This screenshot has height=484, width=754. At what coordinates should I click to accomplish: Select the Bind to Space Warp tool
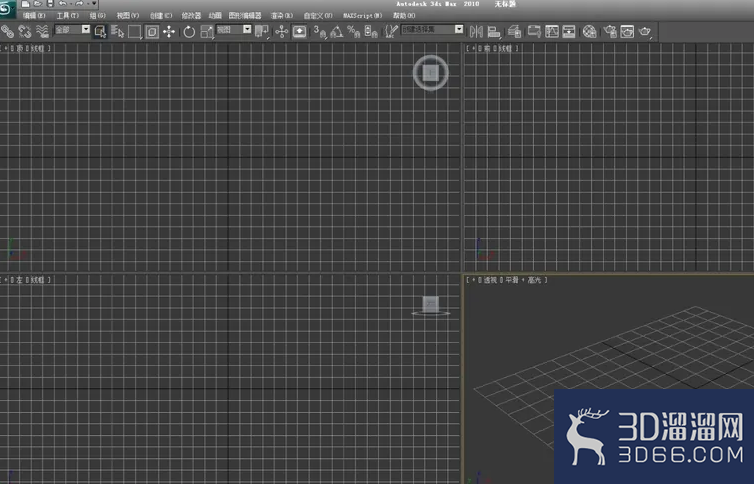pyautogui.click(x=42, y=32)
